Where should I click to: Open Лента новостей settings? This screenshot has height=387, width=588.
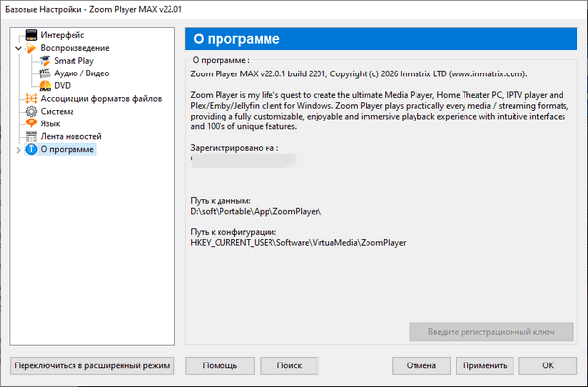[x=71, y=136]
